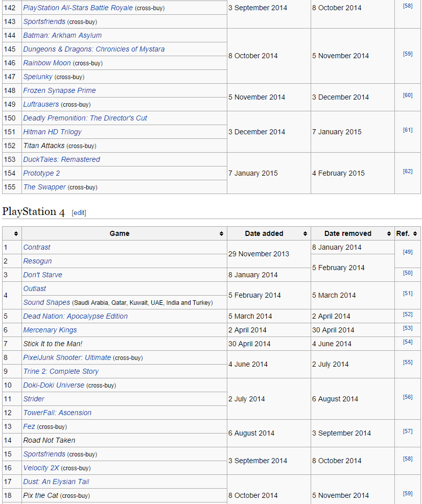Screen dimensions: 422x504
Task: Follow reference [59] beside Pix the Cat
Action: click(408, 493)
